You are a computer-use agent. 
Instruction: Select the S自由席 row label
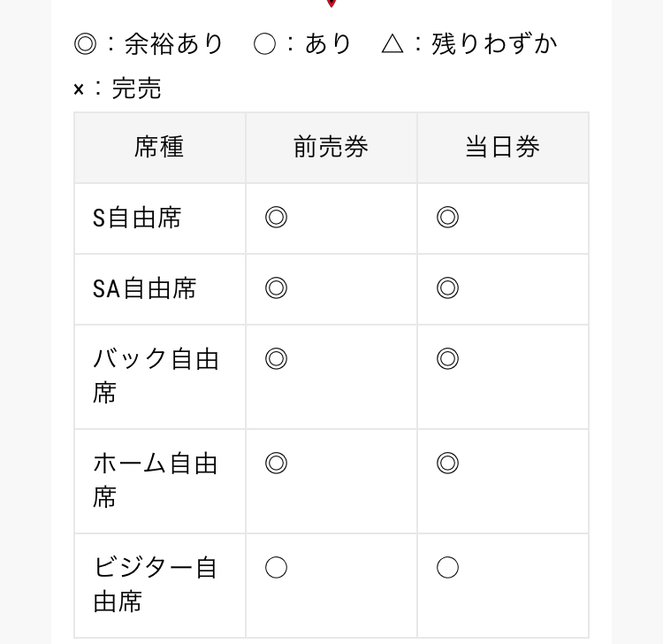pos(137,218)
